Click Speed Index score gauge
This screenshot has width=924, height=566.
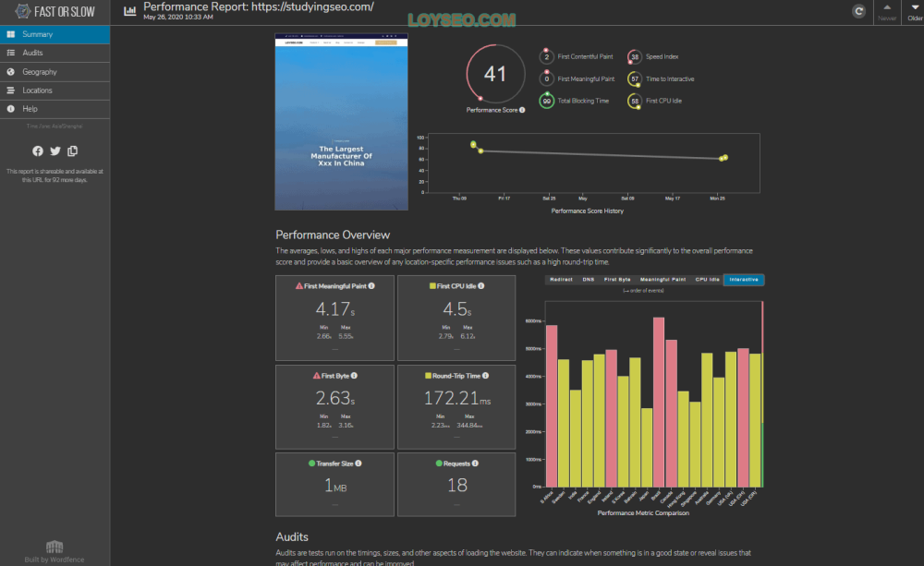pyautogui.click(x=635, y=56)
